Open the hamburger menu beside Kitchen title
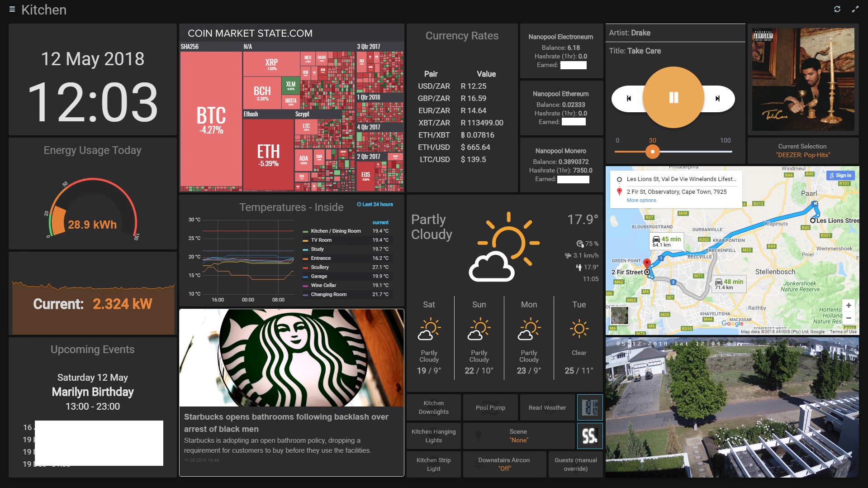Image resolution: width=868 pixels, height=488 pixels. (x=12, y=10)
